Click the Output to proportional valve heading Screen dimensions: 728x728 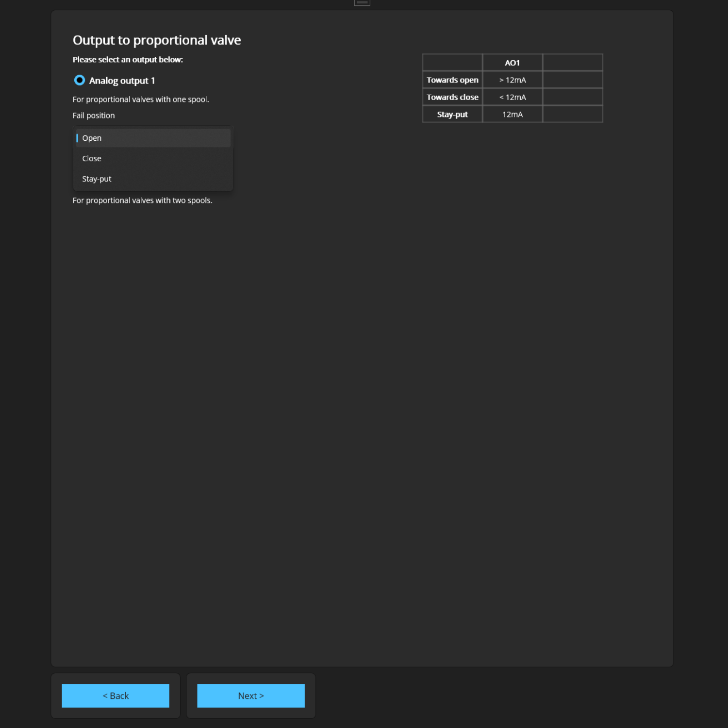[x=157, y=40]
